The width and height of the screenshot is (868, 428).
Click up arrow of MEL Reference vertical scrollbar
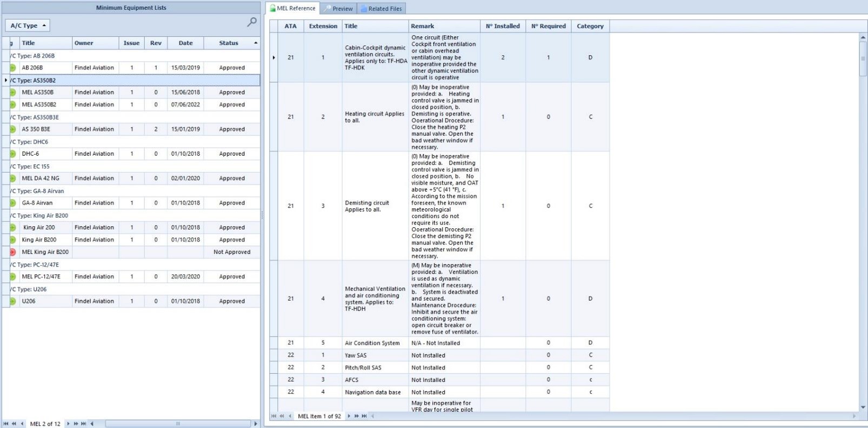[863, 37]
